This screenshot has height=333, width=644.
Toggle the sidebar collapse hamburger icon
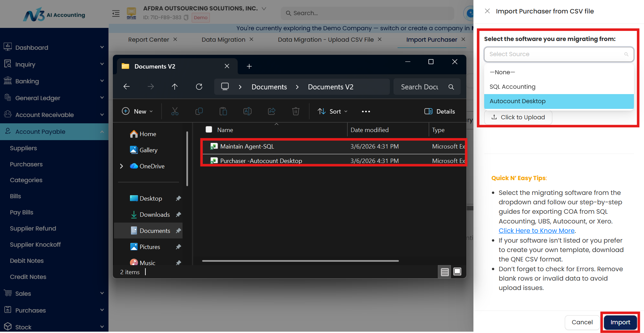[x=116, y=13]
